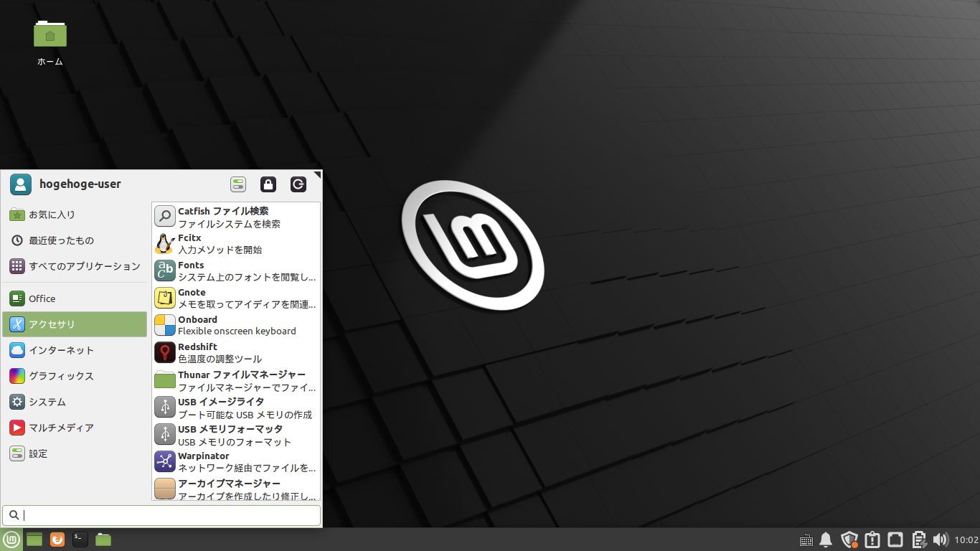This screenshot has height=551, width=980.
Task: Launch Thunar ファイルマネージャー
Action: pos(236,380)
